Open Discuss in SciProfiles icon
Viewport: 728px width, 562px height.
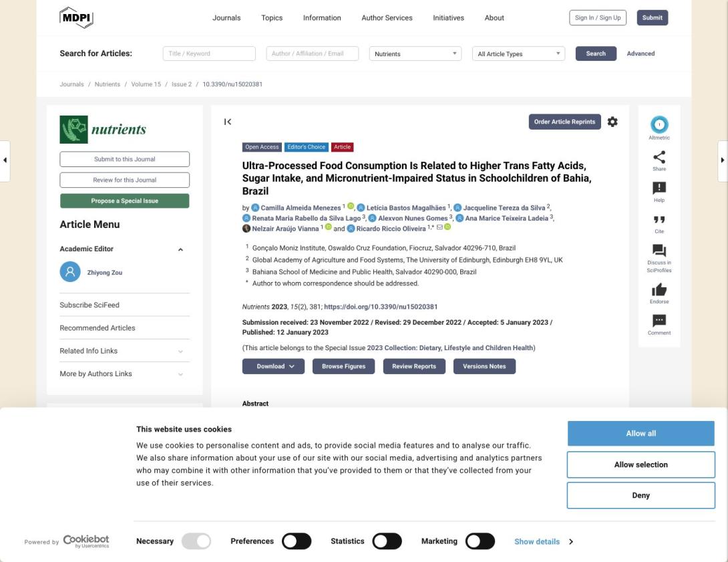point(659,251)
